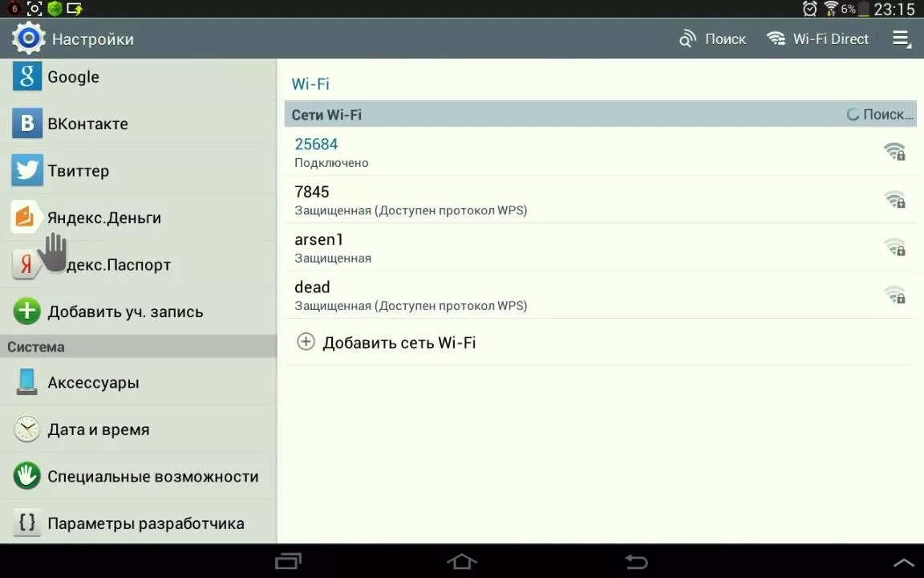The height and width of the screenshot is (578, 924).
Task: Tap the scan icon next to Поиск
Action: click(x=687, y=39)
